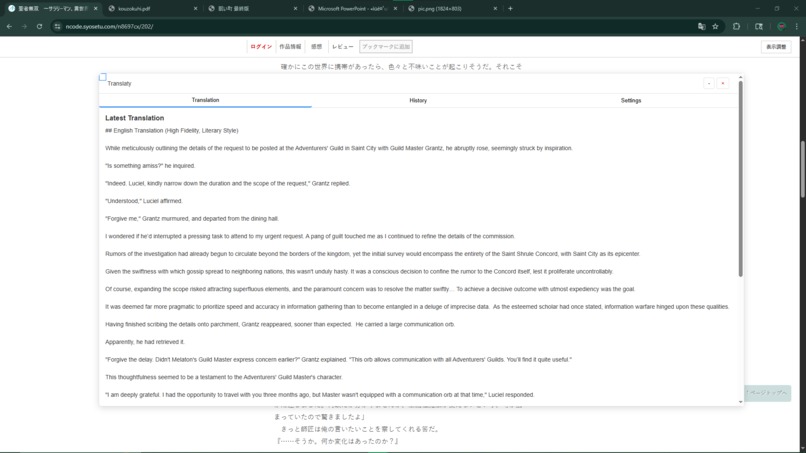This screenshot has width=806, height=453.
Task: Click the Translaty scrollbar down arrow
Action: pyautogui.click(x=741, y=402)
